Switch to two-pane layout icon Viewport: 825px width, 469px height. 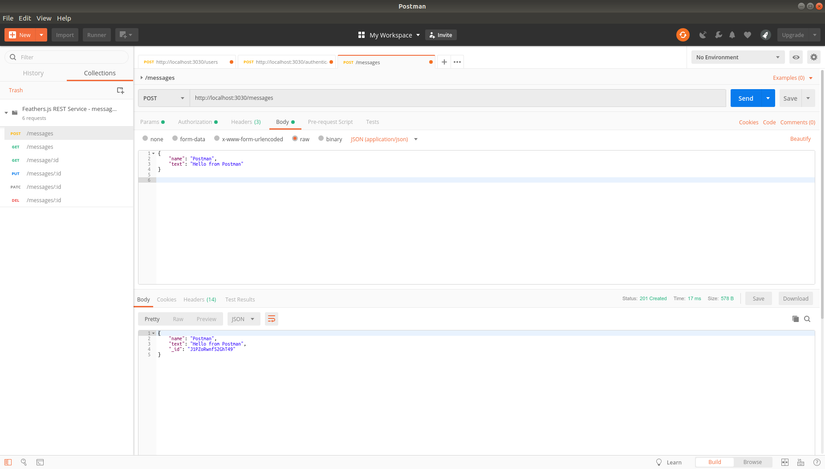(784, 462)
